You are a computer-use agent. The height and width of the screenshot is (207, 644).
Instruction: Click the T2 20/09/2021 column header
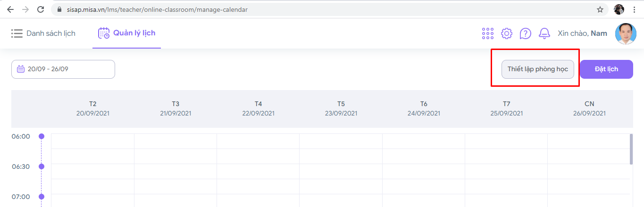[93, 108]
